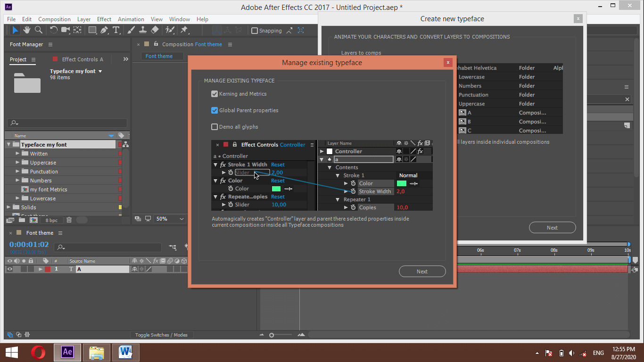Click Next in Create new typeface window
Viewport: 644px width, 362px height.
tap(552, 228)
